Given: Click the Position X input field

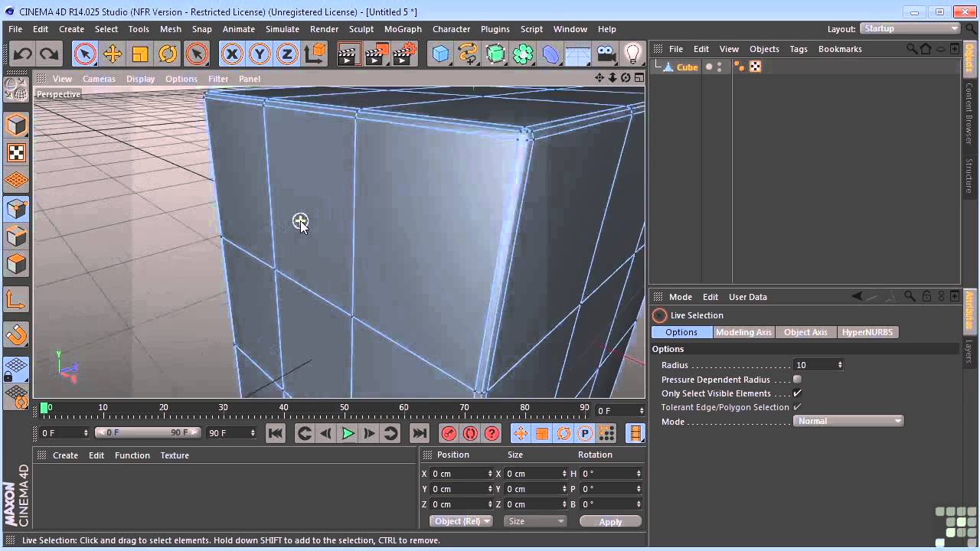Looking at the screenshot, I should click(x=462, y=474).
